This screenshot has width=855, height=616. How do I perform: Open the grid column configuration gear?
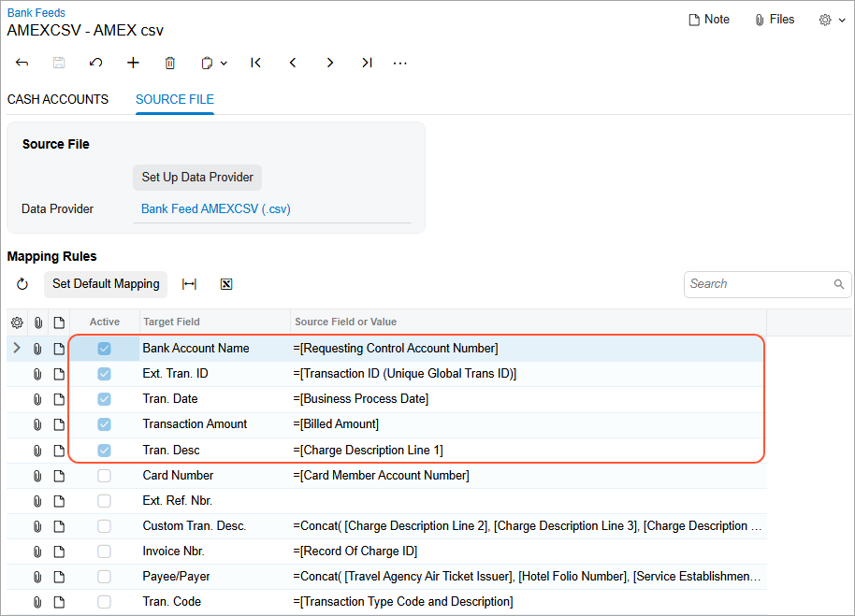coord(17,322)
